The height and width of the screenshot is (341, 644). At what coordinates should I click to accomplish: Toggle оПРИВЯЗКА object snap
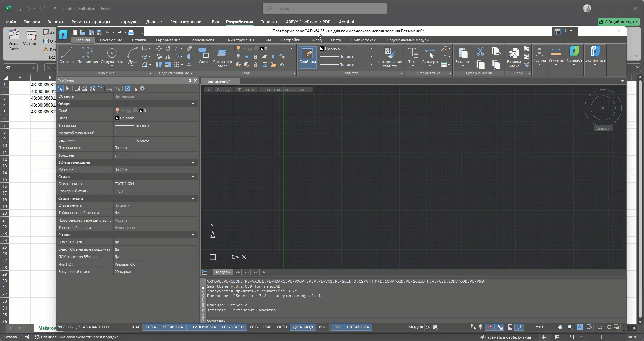(173, 327)
